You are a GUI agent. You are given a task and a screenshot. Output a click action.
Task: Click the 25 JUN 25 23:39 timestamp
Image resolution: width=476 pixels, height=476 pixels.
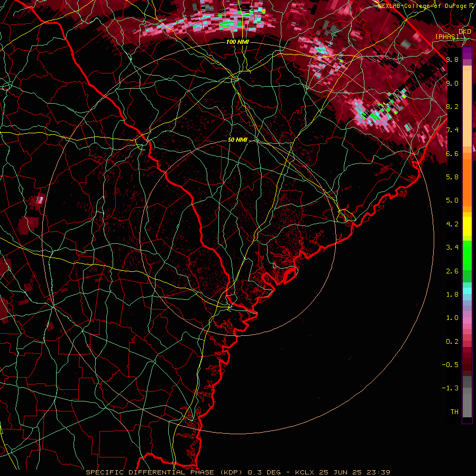[354, 472]
